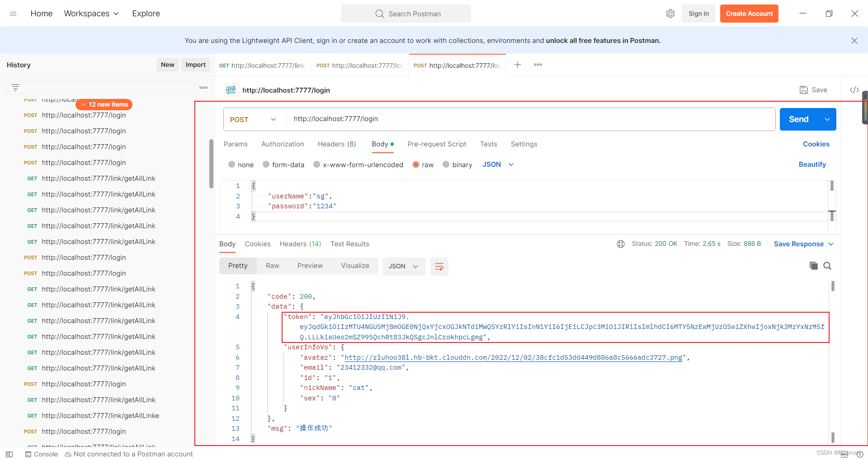Open response Headers (14) tab

click(300, 244)
